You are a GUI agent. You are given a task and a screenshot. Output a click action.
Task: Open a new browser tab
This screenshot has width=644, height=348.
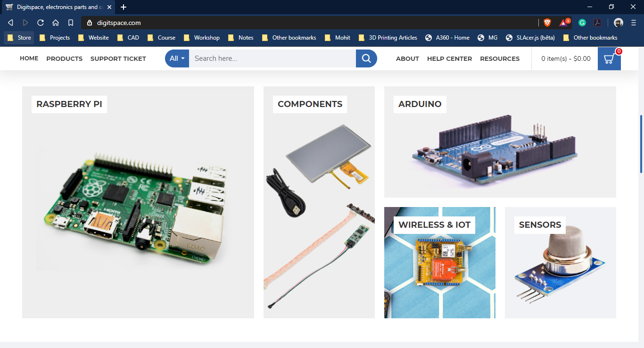point(124,7)
